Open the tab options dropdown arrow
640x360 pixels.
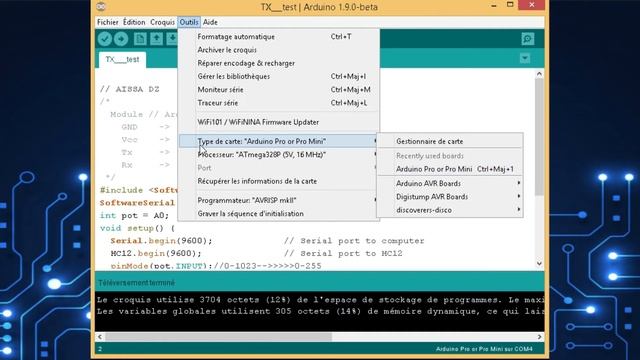[x=525, y=58]
